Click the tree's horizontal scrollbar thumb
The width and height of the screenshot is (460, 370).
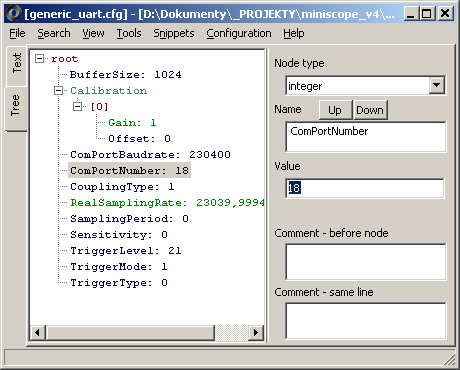point(130,332)
